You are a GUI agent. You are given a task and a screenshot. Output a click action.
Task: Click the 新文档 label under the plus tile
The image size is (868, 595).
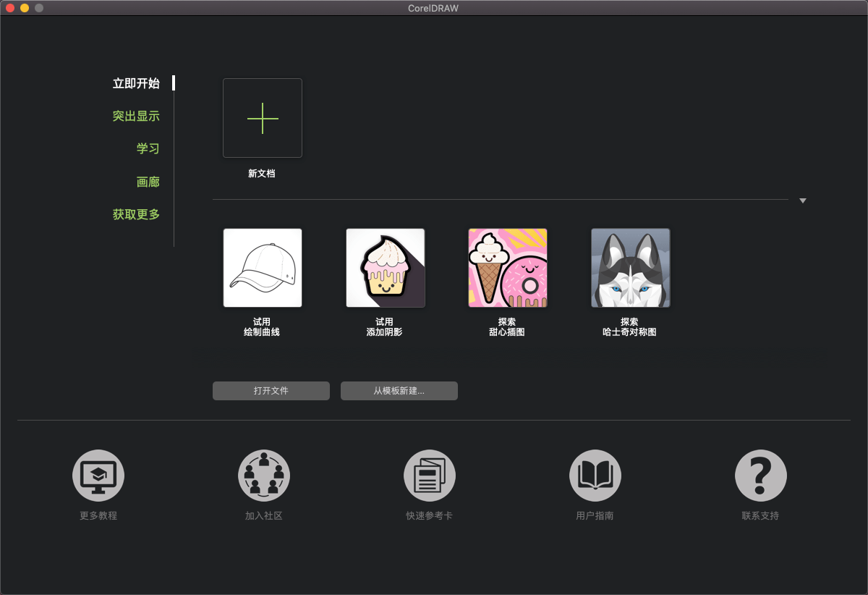(x=262, y=174)
